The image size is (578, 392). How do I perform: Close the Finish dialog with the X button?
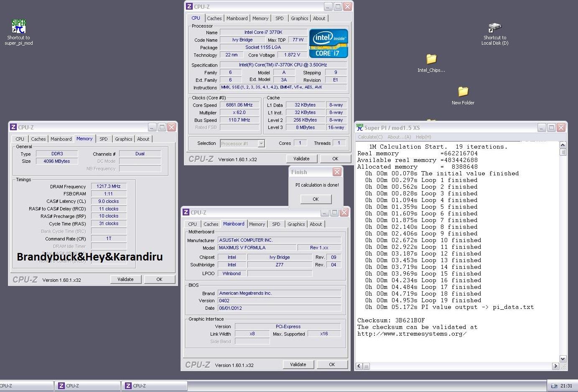(x=337, y=172)
